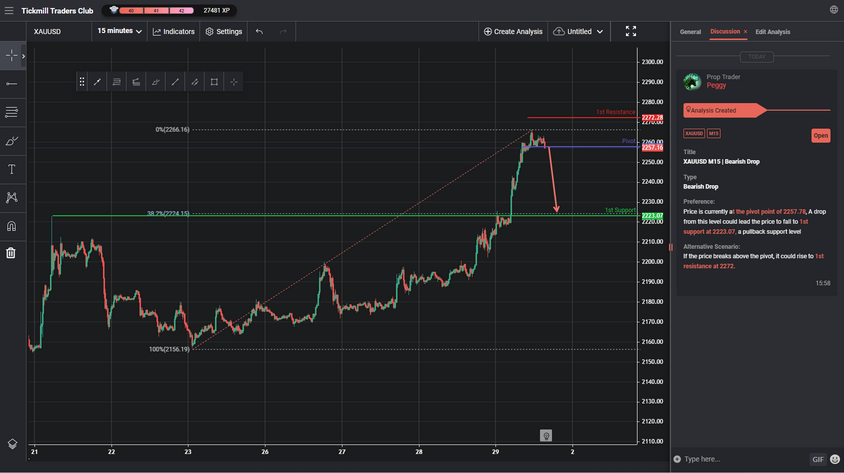The height and width of the screenshot is (473, 844).
Task: Switch to the General tab
Action: tap(690, 32)
